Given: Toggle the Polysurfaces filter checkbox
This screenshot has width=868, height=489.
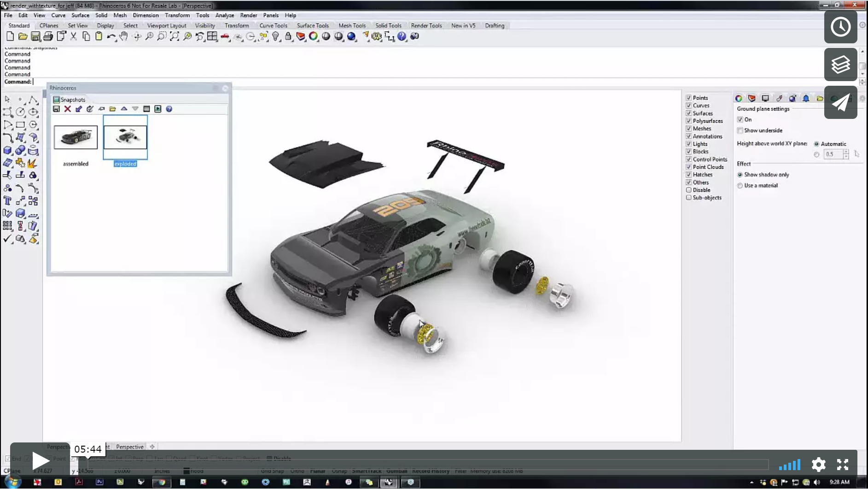Looking at the screenshot, I should tap(689, 121).
